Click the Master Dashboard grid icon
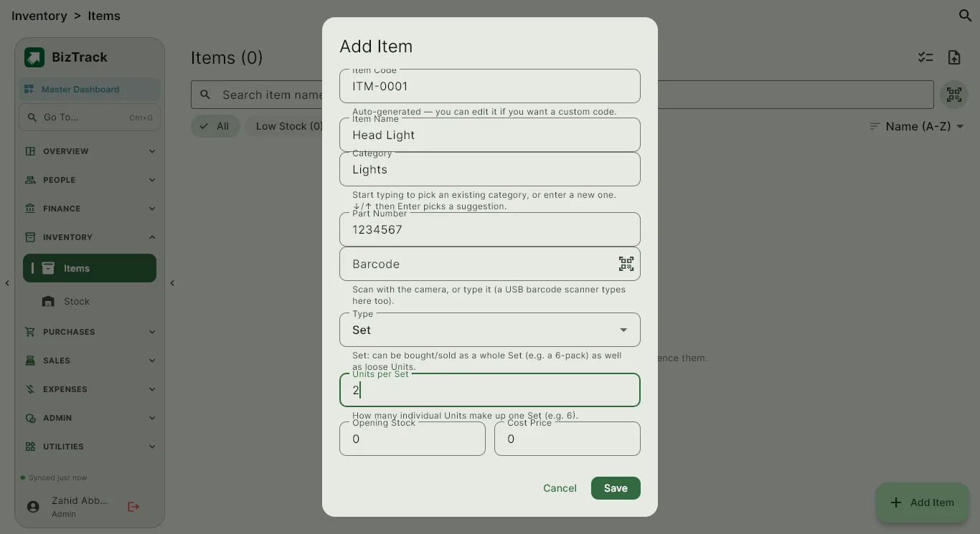Viewport: 980px width, 534px height. point(29,90)
